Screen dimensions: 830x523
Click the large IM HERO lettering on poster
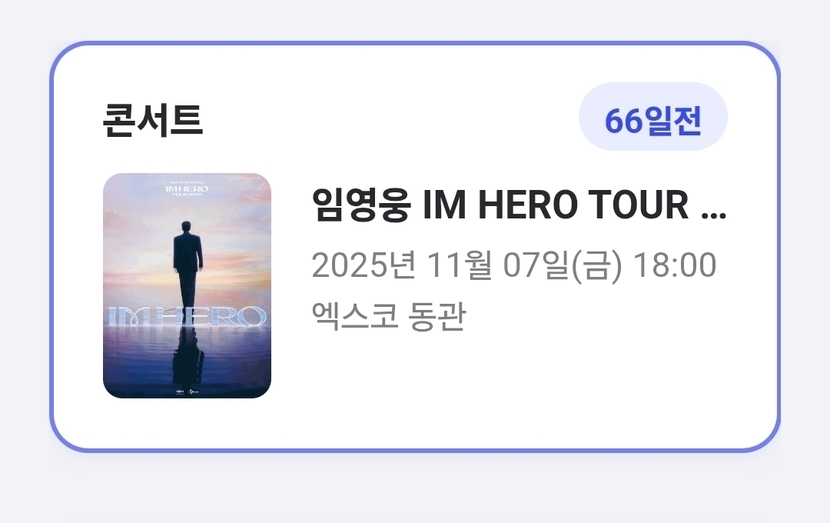pos(187,317)
